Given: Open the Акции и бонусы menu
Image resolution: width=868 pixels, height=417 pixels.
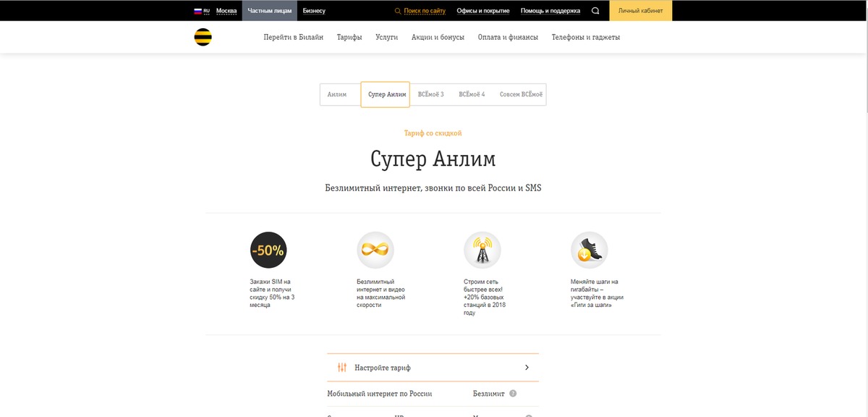Looking at the screenshot, I should [x=438, y=38].
